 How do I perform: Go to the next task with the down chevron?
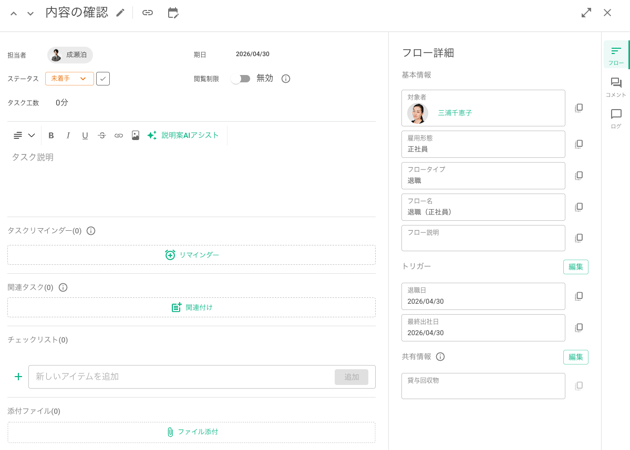click(30, 14)
